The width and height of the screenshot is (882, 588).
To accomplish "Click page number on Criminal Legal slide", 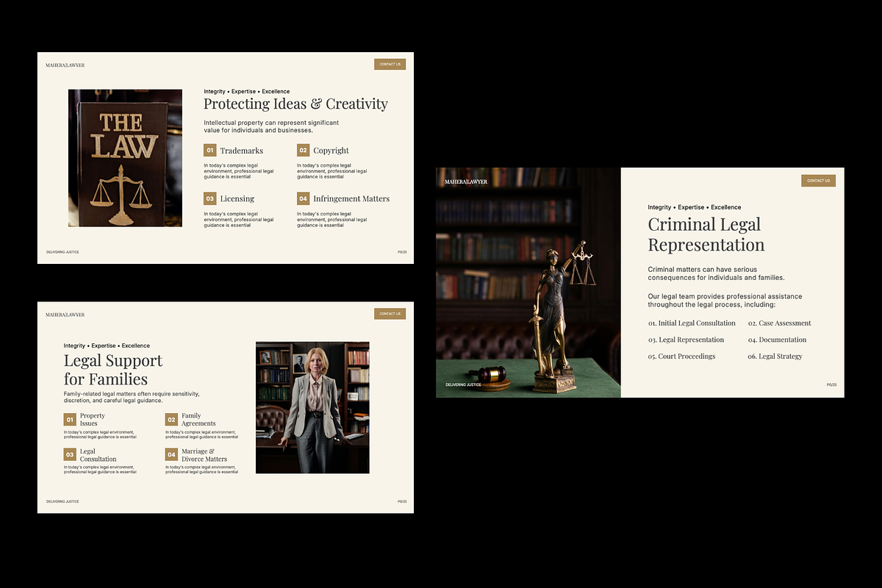I will point(831,384).
